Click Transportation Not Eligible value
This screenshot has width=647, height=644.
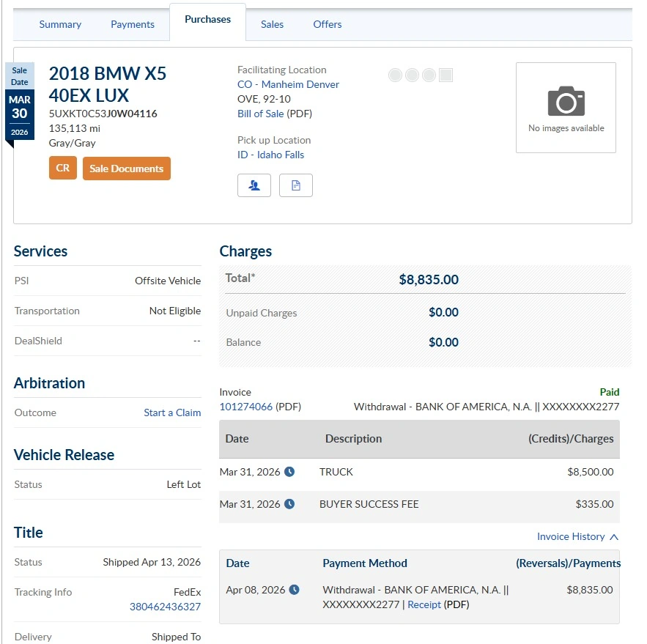(175, 311)
